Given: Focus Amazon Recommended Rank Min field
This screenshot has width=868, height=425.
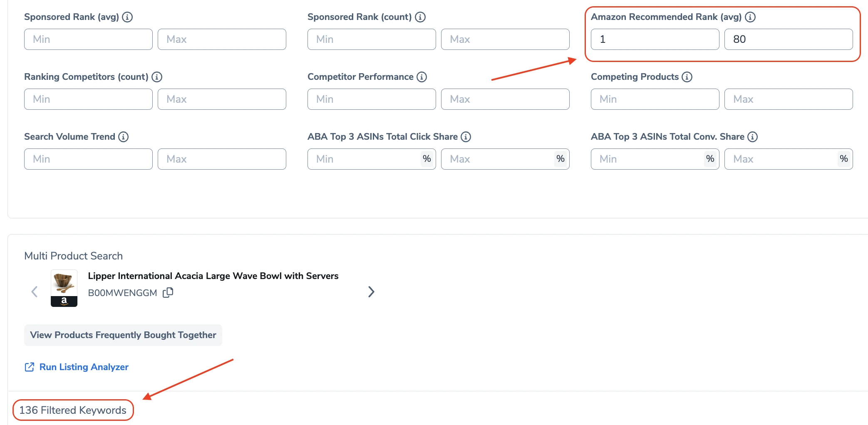Looking at the screenshot, I should (x=655, y=40).
